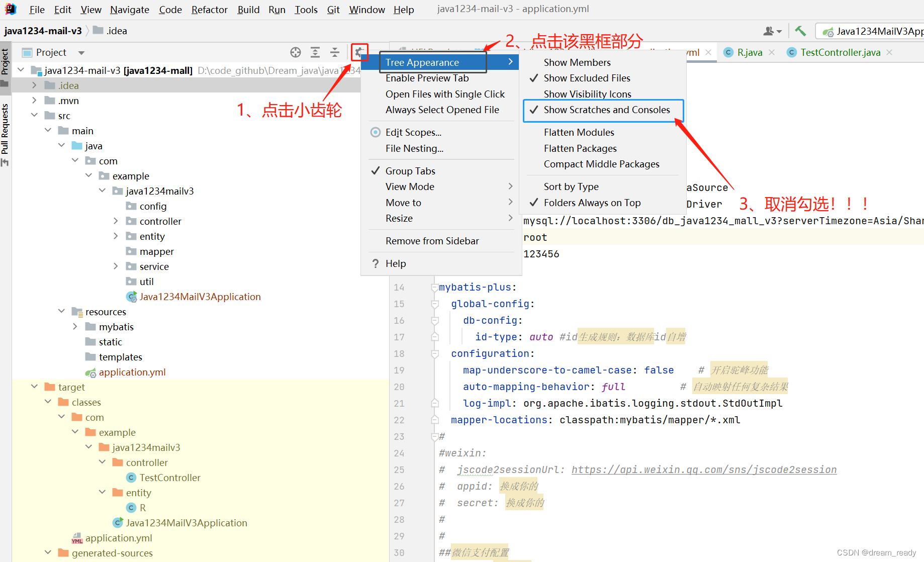Collapse the src folder node
Viewport: 924px width, 562px height.
(x=34, y=116)
